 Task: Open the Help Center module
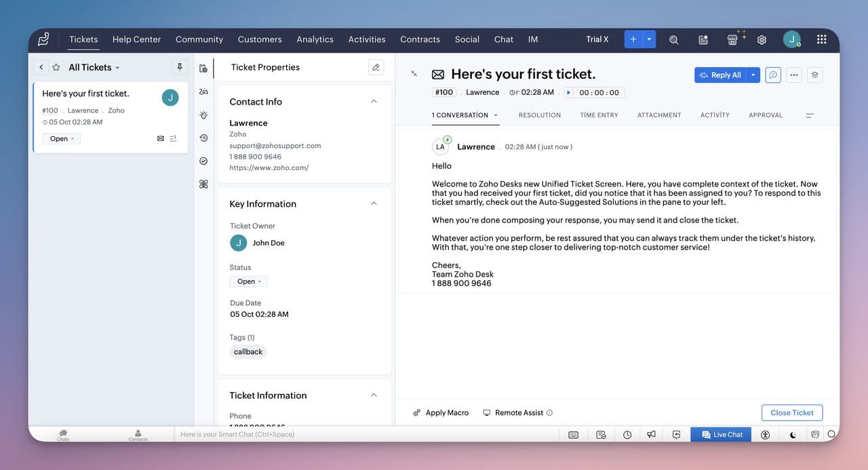pyautogui.click(x=136, y=39)
